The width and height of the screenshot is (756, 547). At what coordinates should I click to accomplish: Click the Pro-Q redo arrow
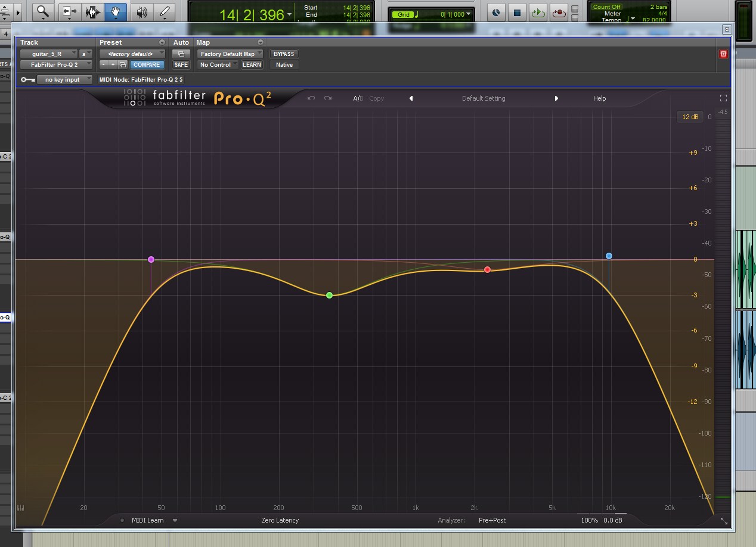tap(328, 98)
